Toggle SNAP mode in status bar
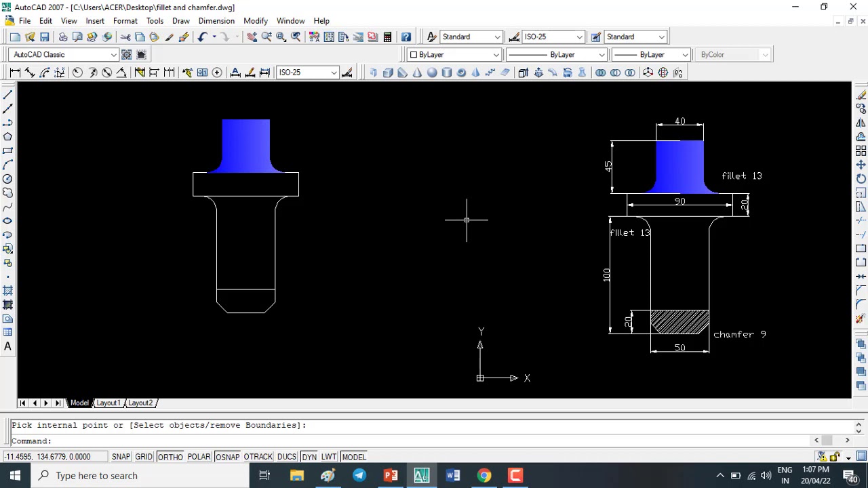868x488 pixels. click(x=121, y=457)
